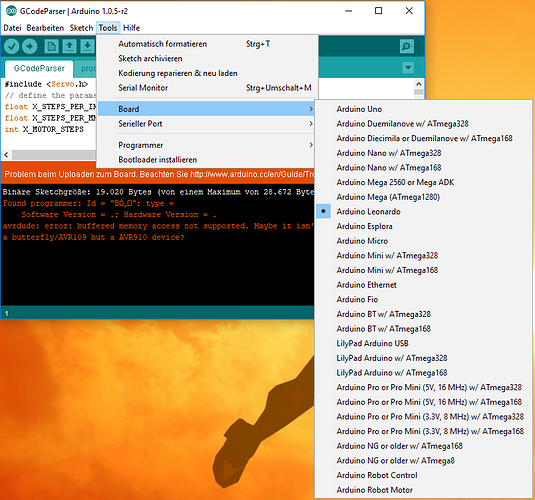Select Arduino BT w/ ATmega328
The height and width of the screenshot is (500, 535).
(x=424, y=314)
